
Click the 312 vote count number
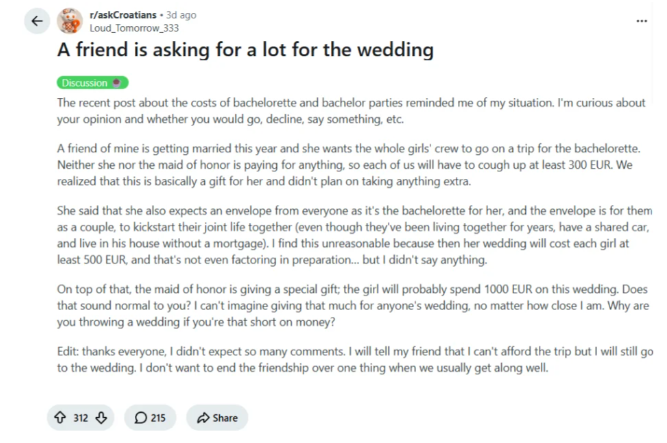point(81,418)
